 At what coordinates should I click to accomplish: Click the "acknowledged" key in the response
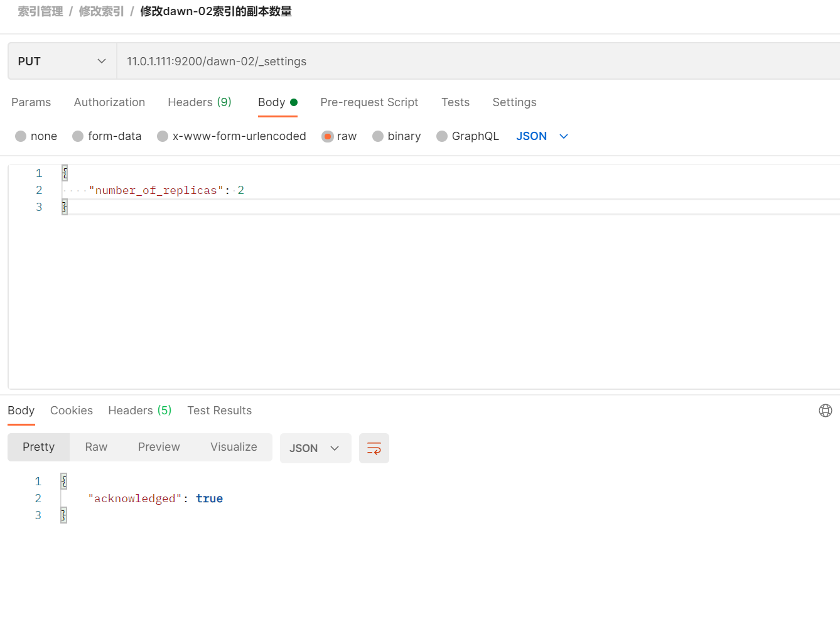coord(134,498)
